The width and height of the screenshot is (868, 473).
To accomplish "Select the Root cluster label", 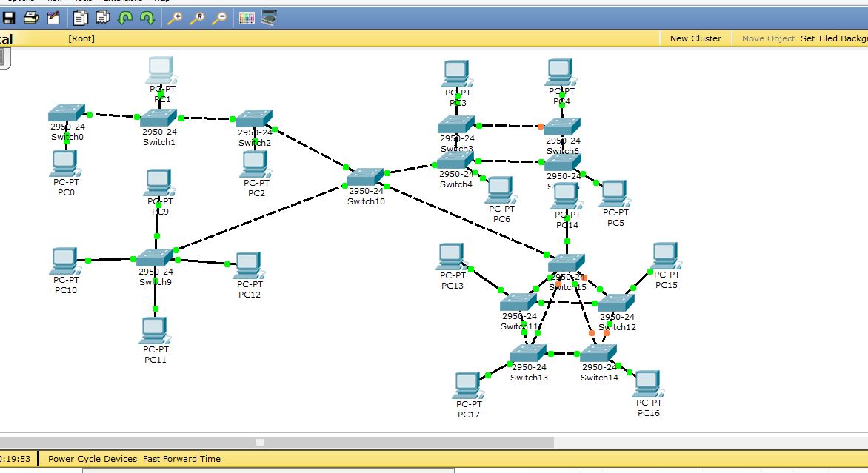I will tap(81, 38).
